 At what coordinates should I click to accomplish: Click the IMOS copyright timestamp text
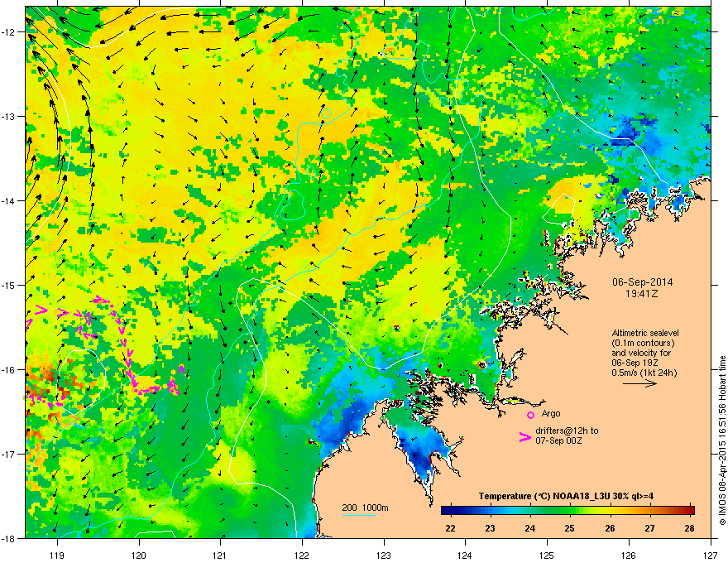(x=722, y=440)
